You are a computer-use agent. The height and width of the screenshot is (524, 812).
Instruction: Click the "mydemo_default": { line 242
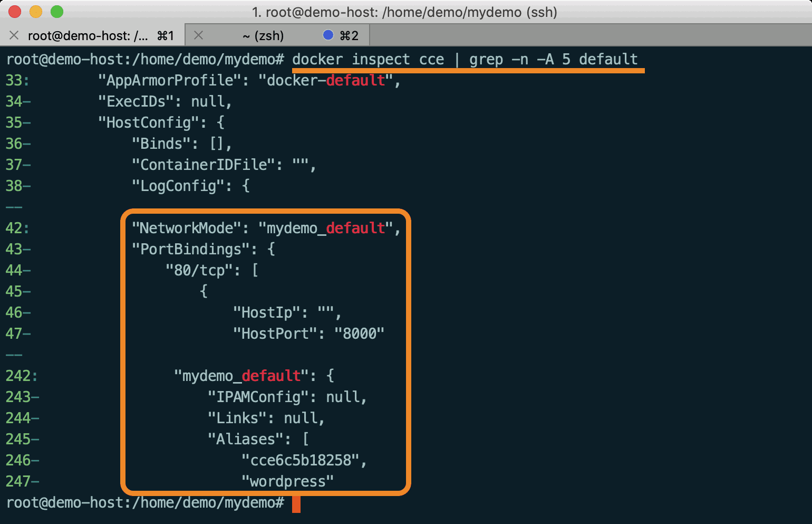(254, 376)
